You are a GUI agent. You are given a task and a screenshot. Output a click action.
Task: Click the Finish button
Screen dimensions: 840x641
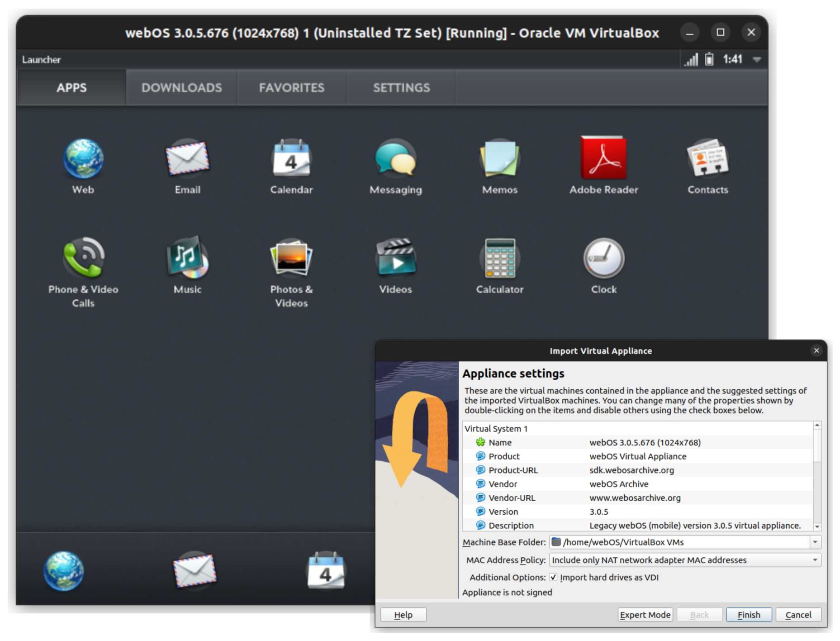749,614
